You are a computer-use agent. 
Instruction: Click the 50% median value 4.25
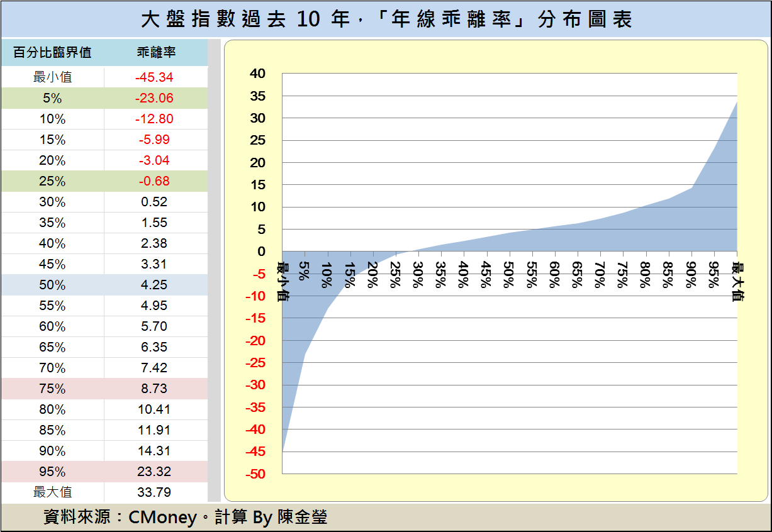154,285
